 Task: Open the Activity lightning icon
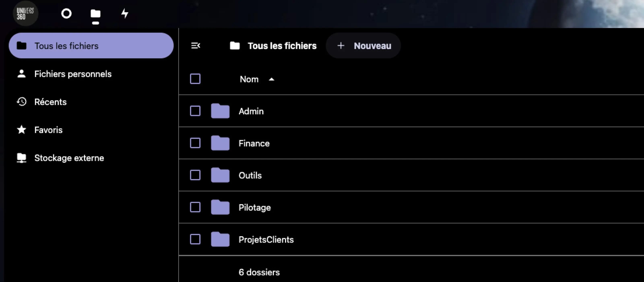(x=125, y=14)
